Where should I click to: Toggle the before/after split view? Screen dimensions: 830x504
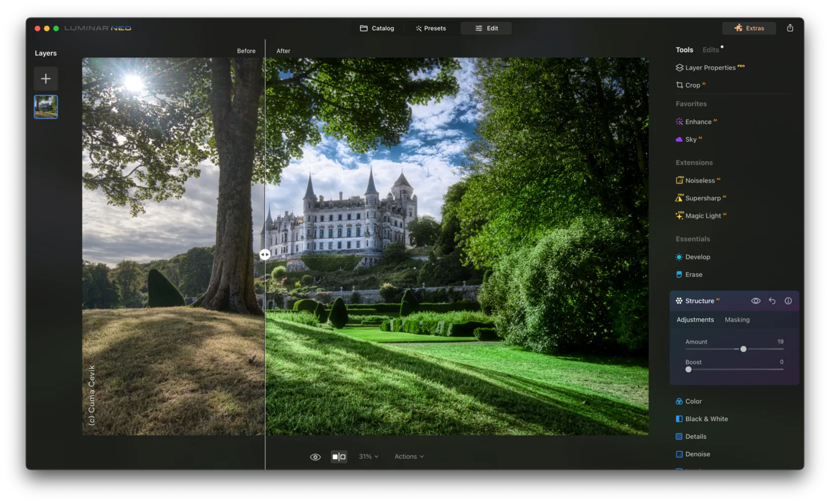point(339,457)
